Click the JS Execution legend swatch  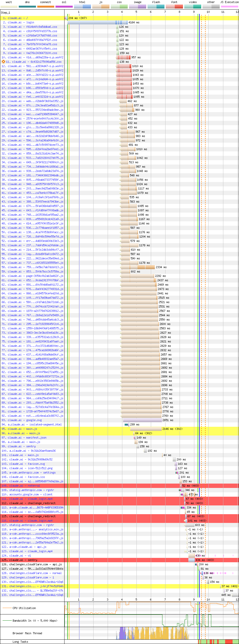pyautogui.click(x=229, y=6)
